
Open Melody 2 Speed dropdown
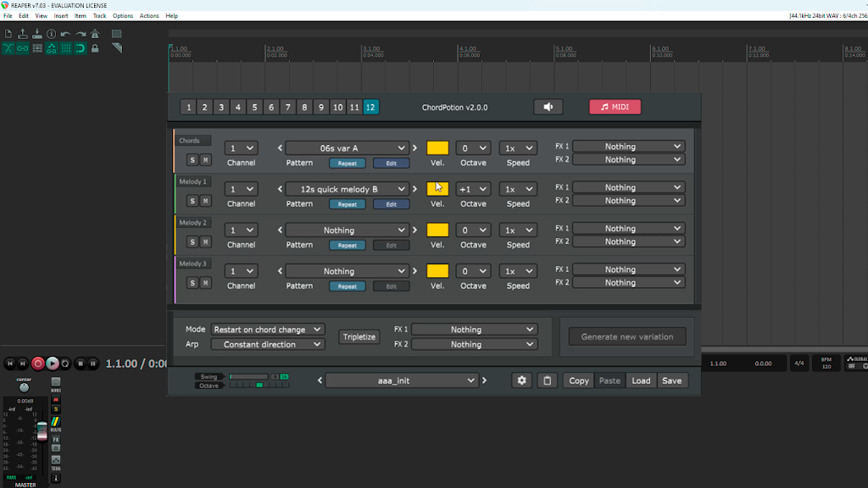pos(518,230)
